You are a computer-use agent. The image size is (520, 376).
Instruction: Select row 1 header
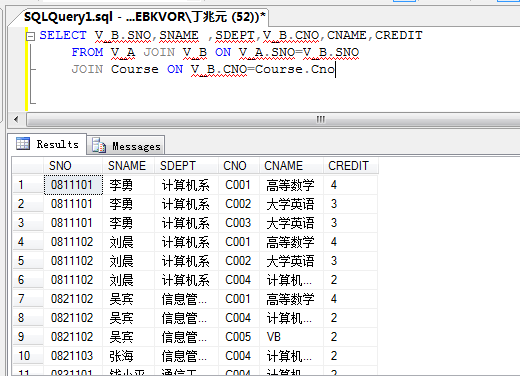pos(28,185)
